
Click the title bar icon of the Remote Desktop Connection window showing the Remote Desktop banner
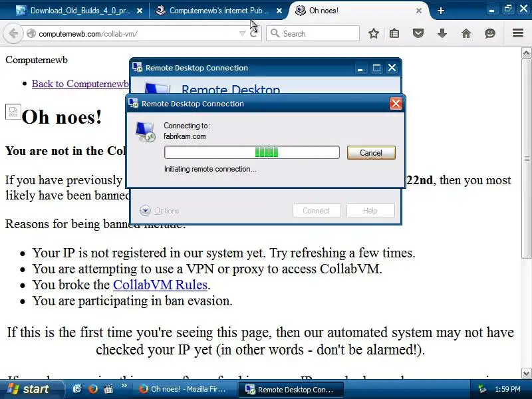[138, 67]
